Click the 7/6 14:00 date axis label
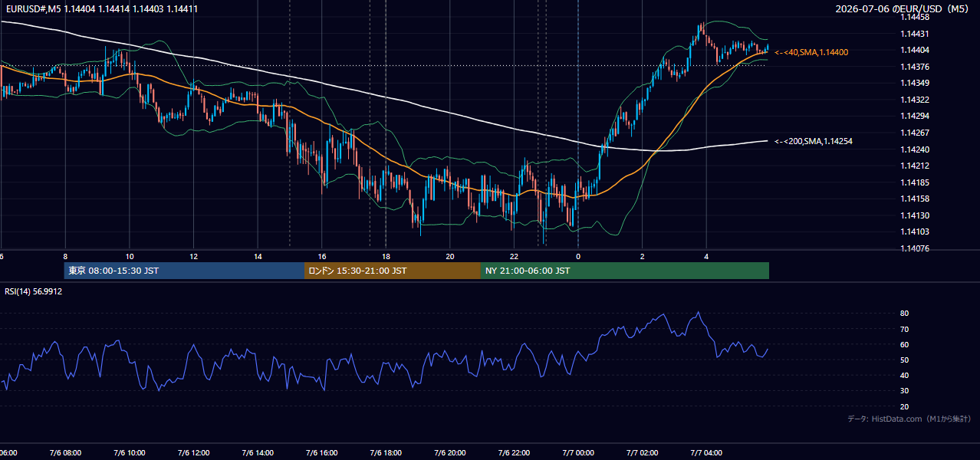The image size is (980, 460). tap(258, 453)
